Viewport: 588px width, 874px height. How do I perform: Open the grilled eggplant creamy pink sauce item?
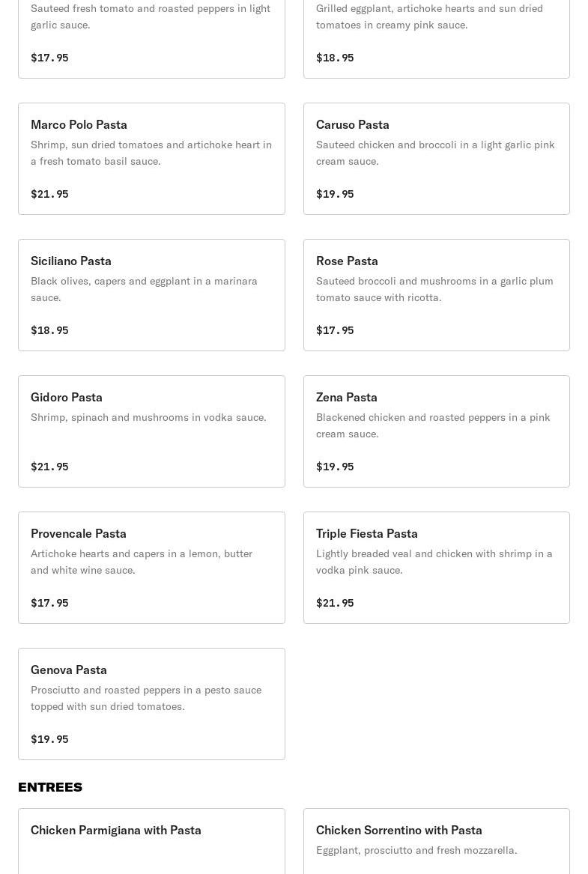436,30
